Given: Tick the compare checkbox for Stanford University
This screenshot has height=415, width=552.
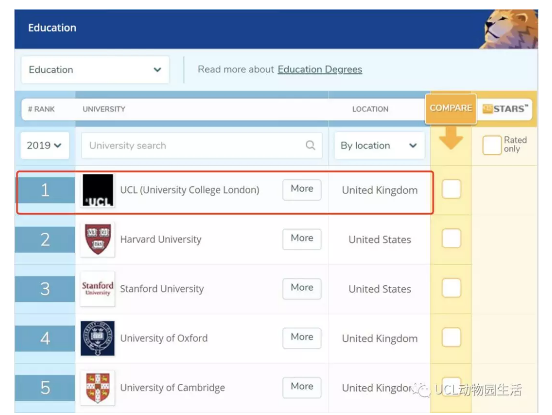Looking at the screenshot, I should tap(451, 288).
